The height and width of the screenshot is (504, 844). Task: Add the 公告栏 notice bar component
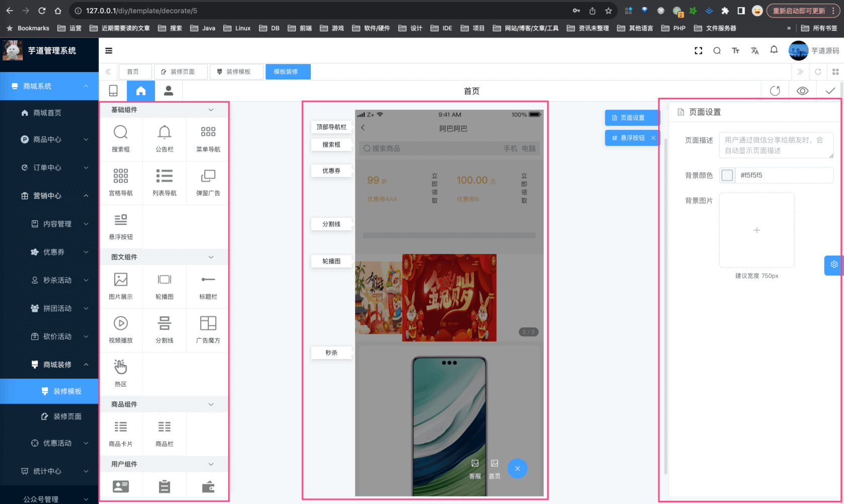[164, 138]
